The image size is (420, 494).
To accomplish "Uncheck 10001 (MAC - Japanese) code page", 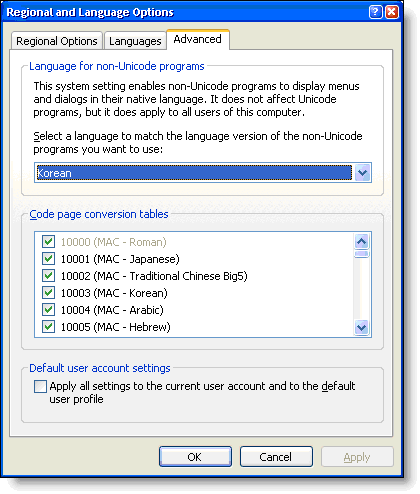I will (x=49, y=258).
